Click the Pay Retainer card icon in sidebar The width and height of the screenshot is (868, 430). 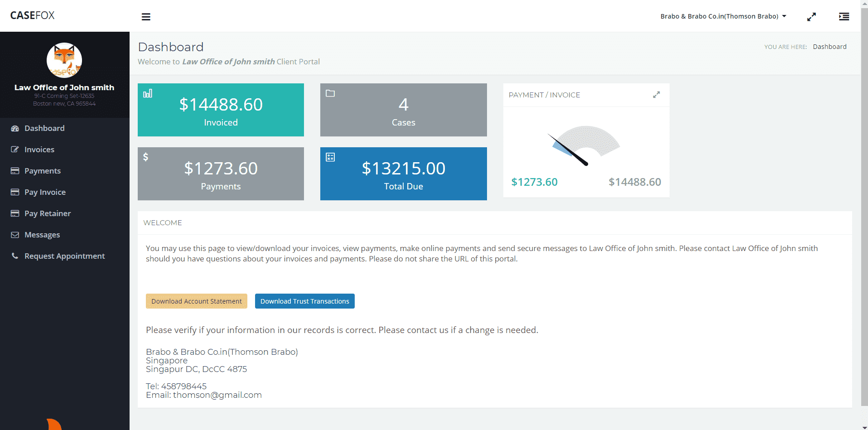click(x=15, y=213)
